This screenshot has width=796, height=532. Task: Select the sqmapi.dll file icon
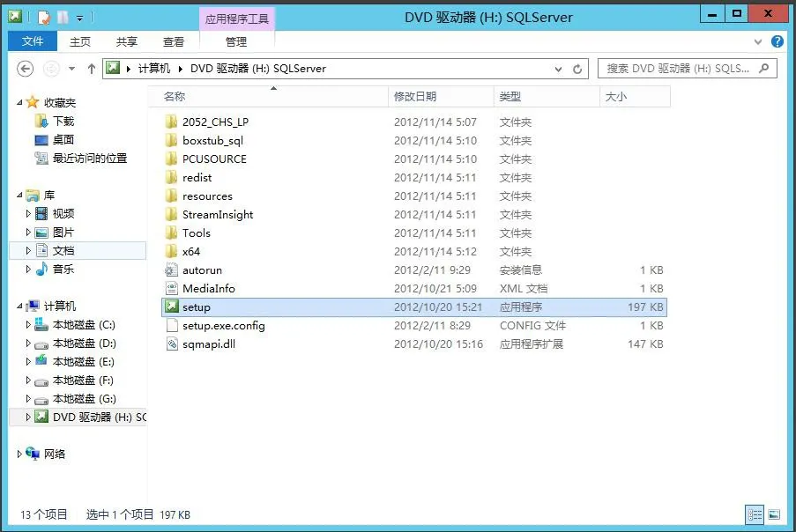172,344
